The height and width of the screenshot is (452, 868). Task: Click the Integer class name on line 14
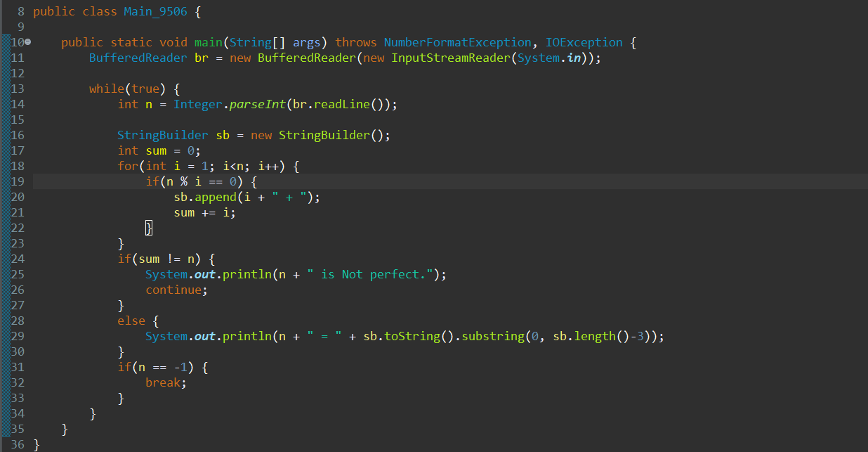[x=198, y=104]
